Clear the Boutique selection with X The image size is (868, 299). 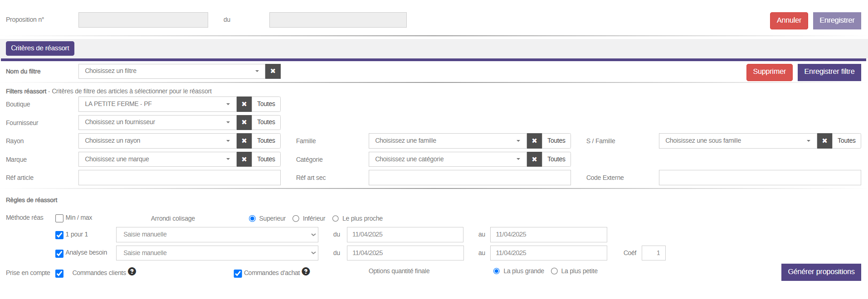(x=244, y=104)
